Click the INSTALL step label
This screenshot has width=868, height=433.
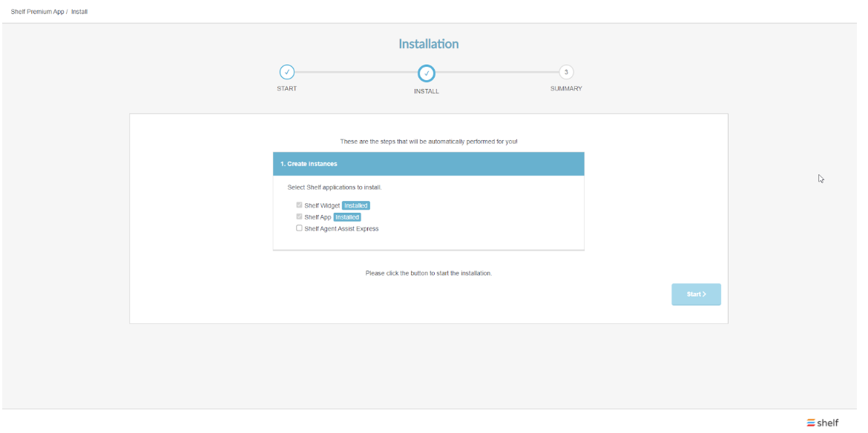click(x=427, y=91)
